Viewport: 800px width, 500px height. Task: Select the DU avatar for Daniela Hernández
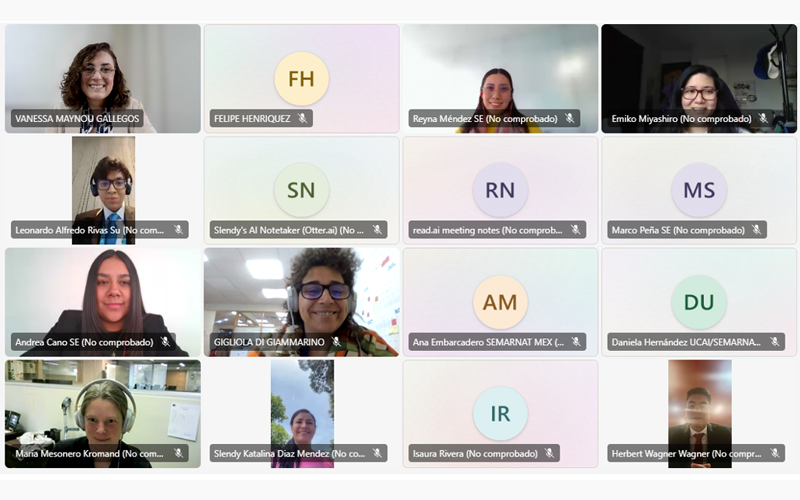[x=699, y=302]
